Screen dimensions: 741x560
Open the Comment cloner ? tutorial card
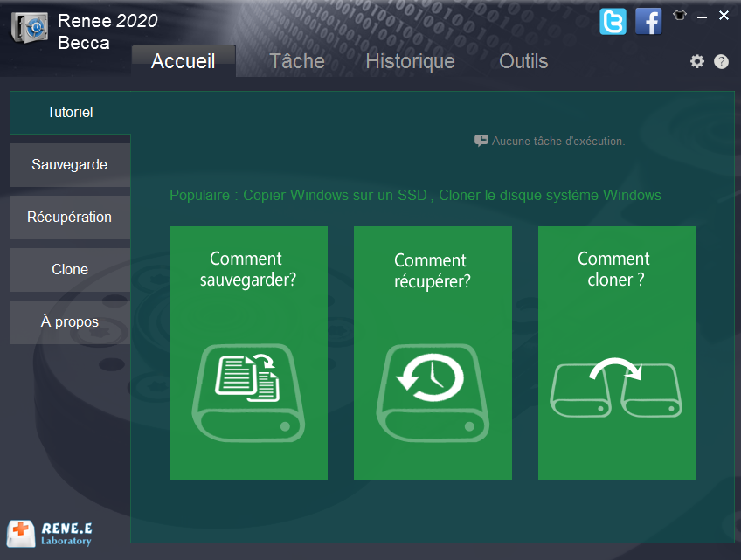click(x=617, y=353)
